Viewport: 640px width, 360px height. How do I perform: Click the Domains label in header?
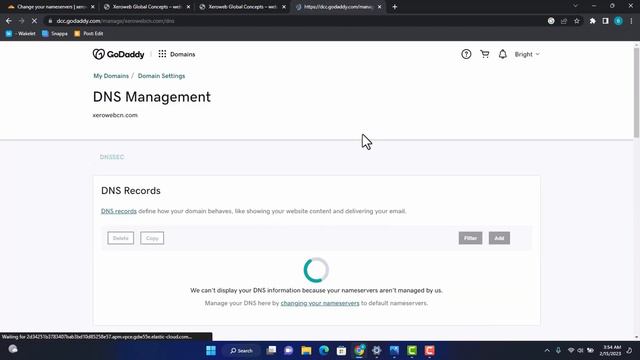pyautogui.click(x=182, y=54)
